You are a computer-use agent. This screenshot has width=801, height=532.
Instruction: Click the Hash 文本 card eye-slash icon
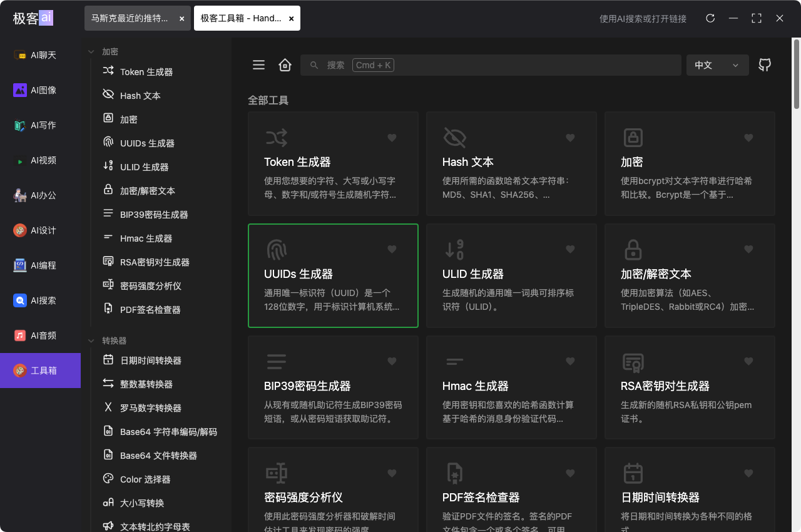455,137
